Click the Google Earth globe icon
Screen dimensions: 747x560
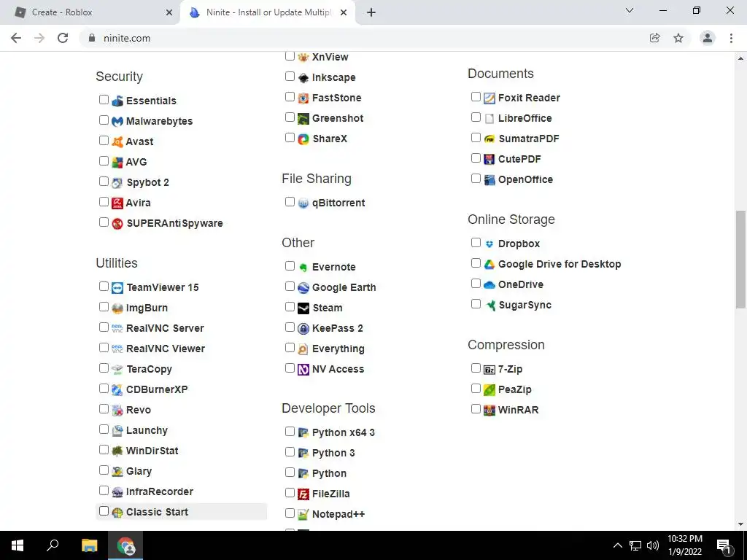coord(303,288)
